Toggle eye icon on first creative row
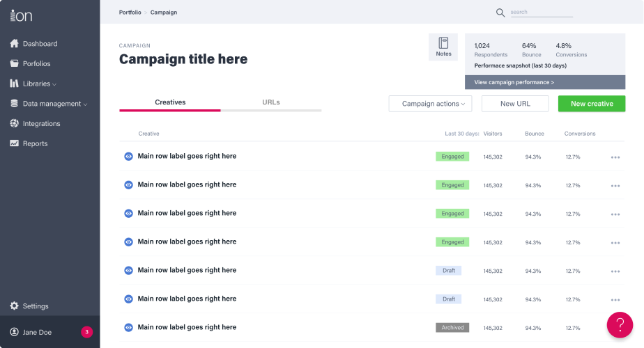The image size is (644, 348). click(x=128, y=157)
